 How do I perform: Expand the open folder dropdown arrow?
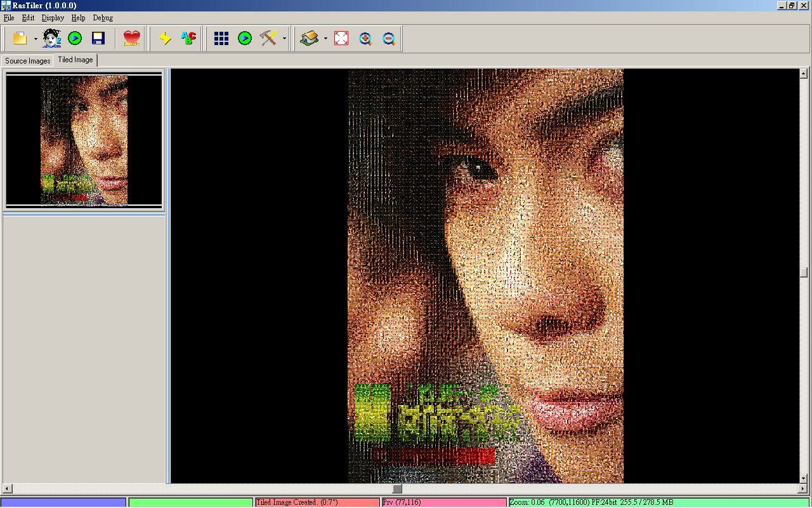pyautogui.click(x=36, y=39)
